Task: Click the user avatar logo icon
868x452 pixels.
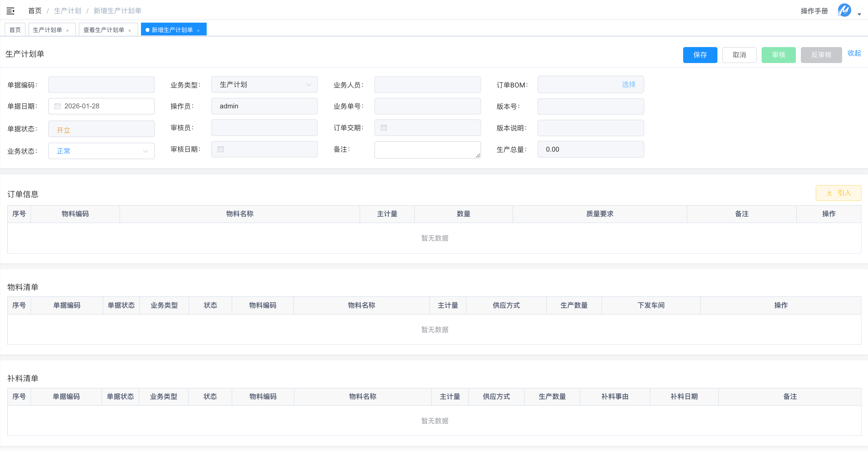Action: pyautogui.click(x=844, y=10)
